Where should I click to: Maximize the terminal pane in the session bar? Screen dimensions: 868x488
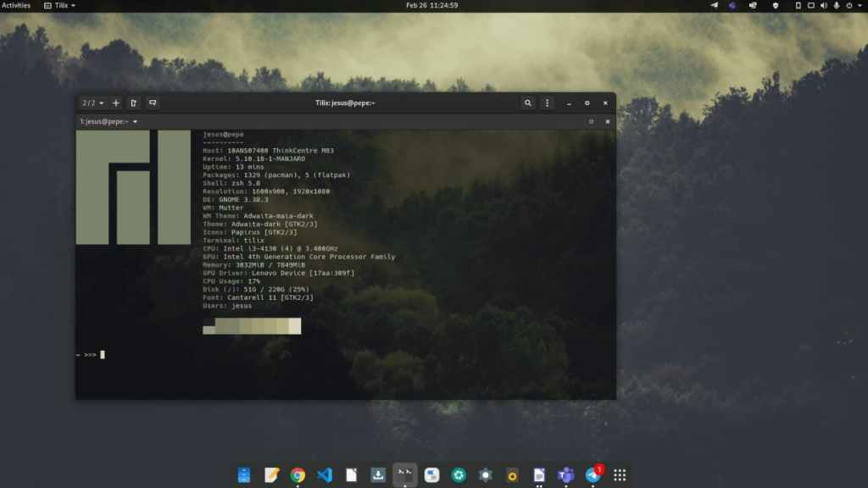[591, 121]
